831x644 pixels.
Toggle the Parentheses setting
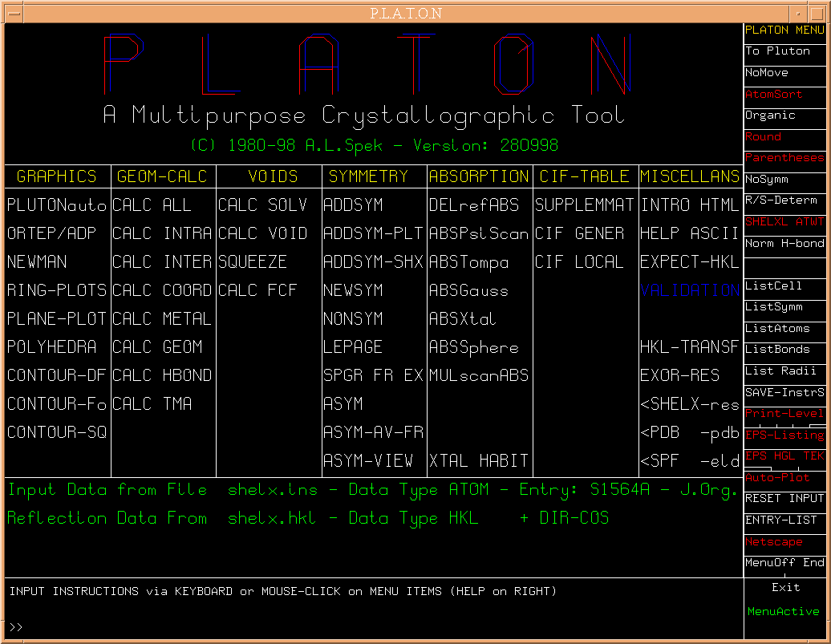(x=784, y=158)
